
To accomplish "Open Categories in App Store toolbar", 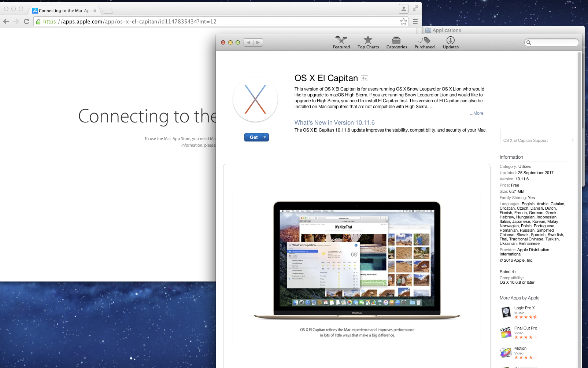I will [x=397, y=43].
